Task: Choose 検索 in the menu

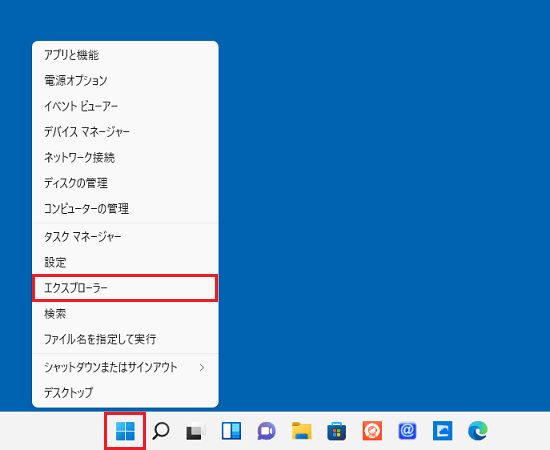Action: point(125,314)
